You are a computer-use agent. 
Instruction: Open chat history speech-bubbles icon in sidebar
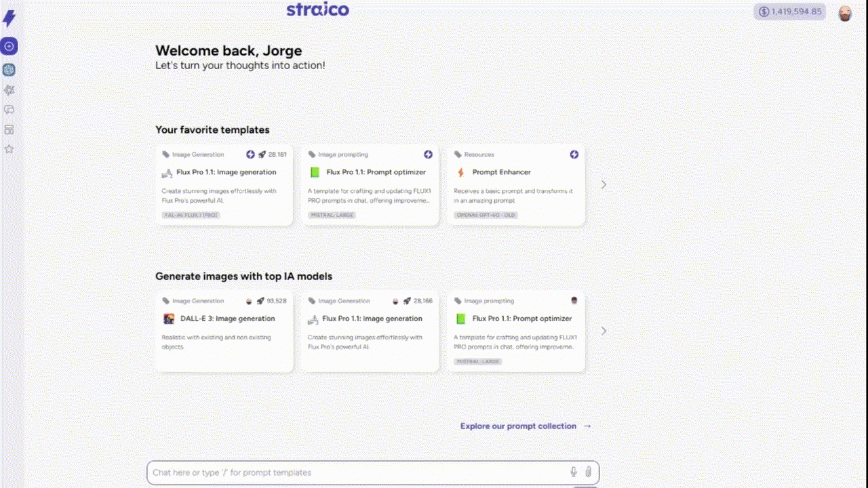9,109
